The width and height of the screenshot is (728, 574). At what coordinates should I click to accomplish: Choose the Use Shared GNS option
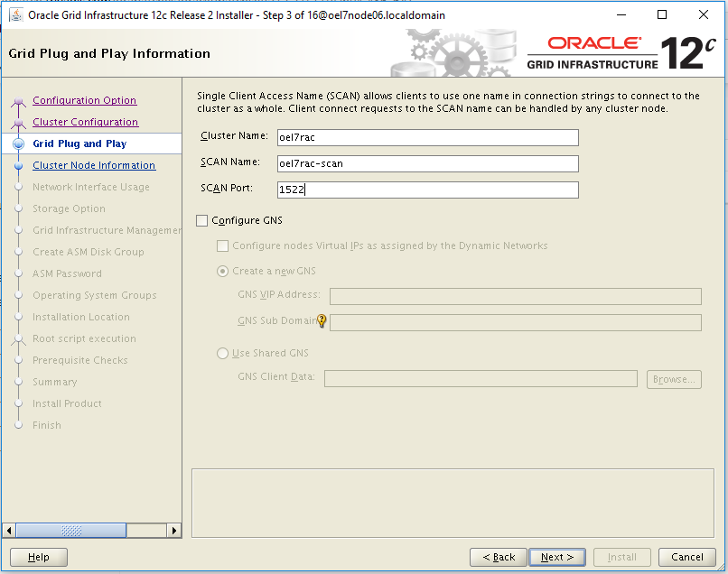point(222,354)
